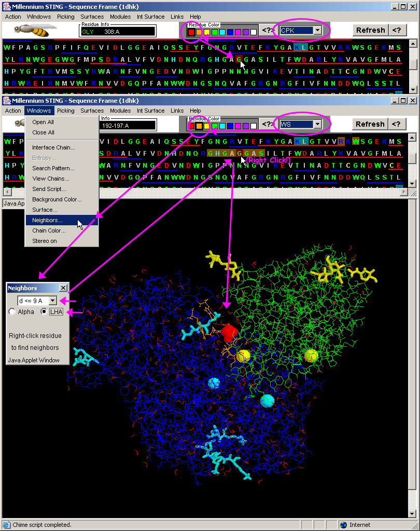Open the Links menu in the lower window
420x531 pixels.
click(177, 111)
